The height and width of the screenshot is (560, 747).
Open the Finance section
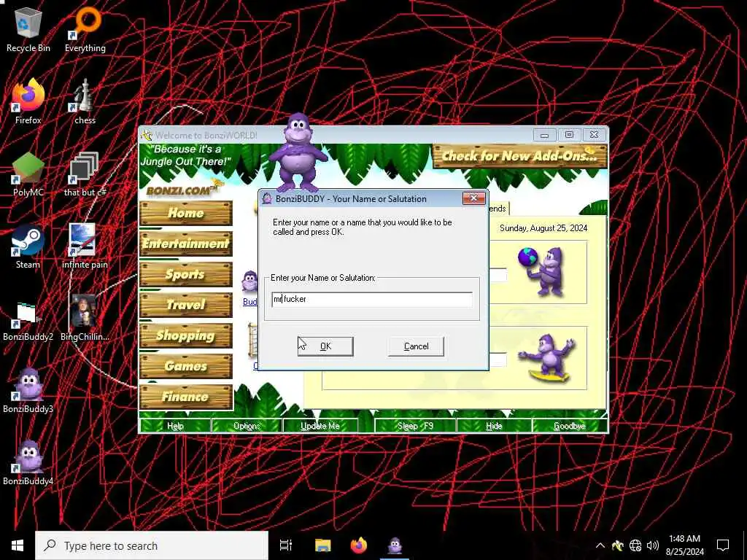(x=186, y=396)
